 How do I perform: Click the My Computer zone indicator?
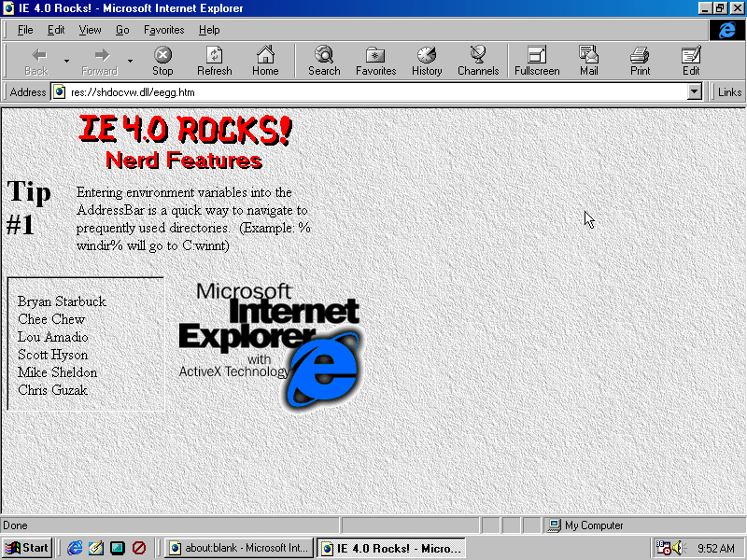click(643, 525)
